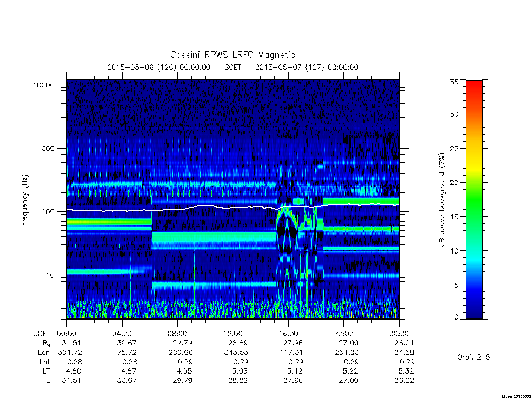Click the "Lon" row label

click(44, 353)
